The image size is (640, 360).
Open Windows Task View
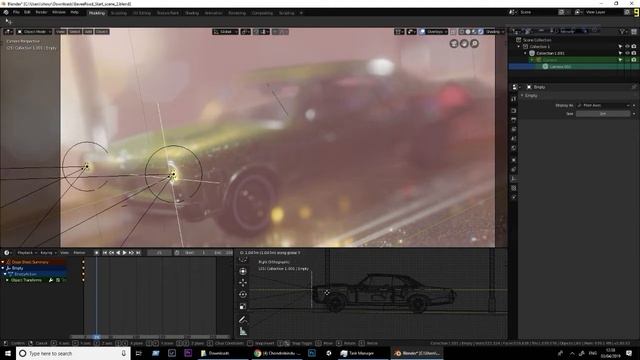(x=138, y=353)
